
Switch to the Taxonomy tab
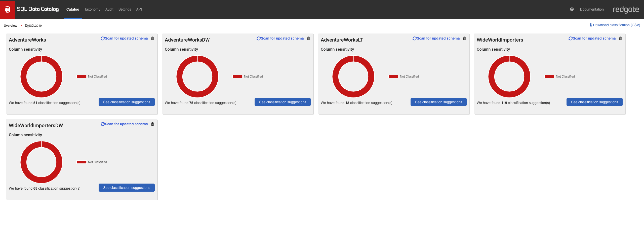(92, 9)
